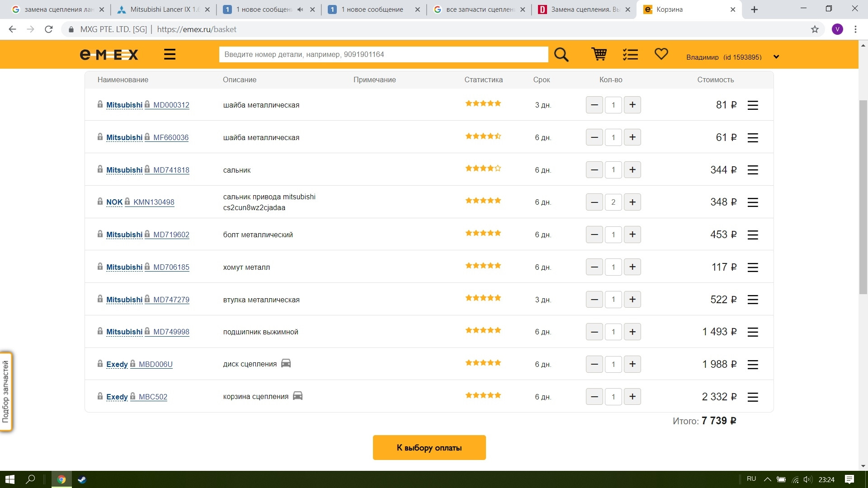
Task: Open the MD741818 part number link
Action: coord(171,170)
